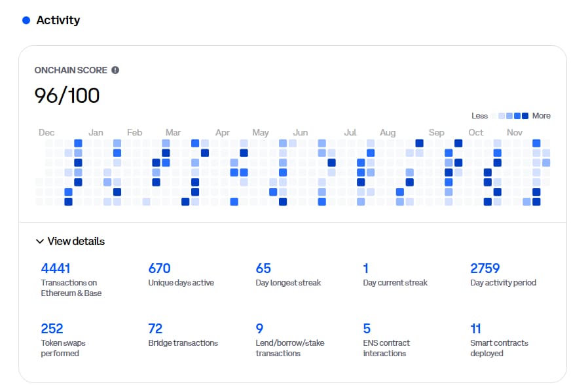Collapse the View details chevron
The height and width of the screenshot is (387, 588).
(40, 242)
